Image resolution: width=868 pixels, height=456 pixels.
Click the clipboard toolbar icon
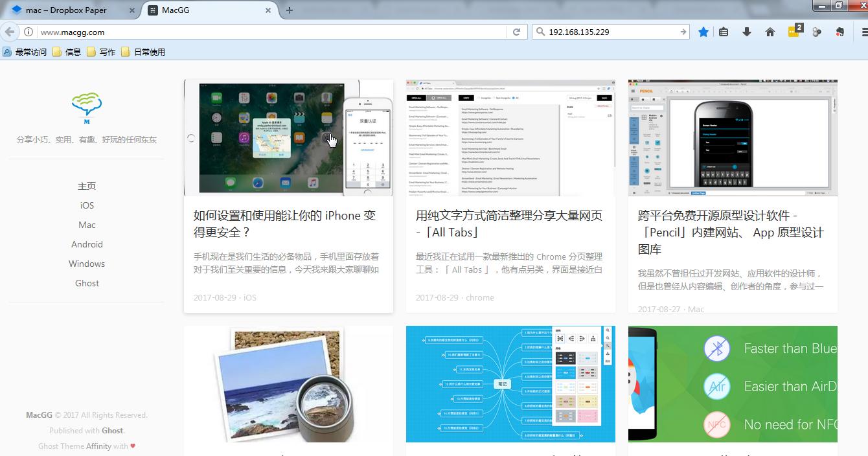pos(724,31)
